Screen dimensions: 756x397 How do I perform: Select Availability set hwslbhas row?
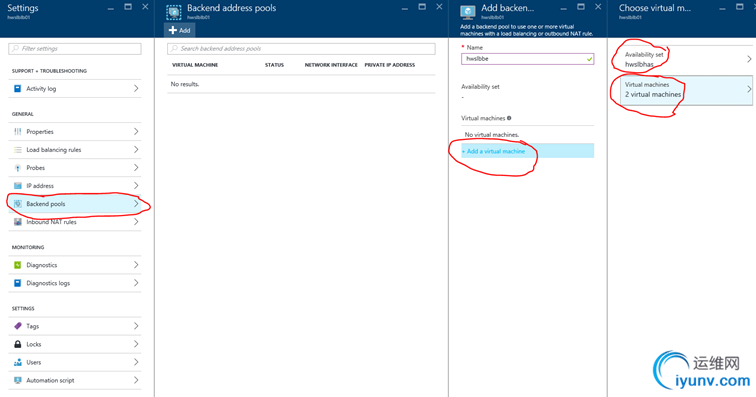pos(685,59)
